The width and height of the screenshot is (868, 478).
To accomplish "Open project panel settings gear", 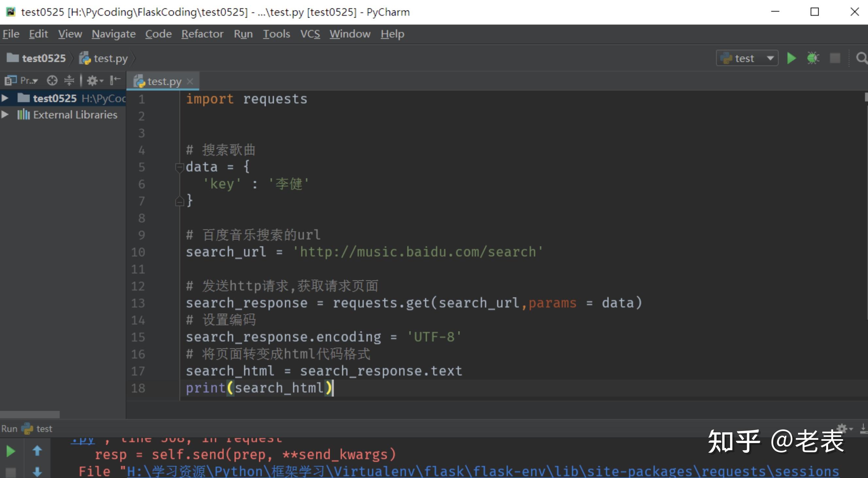I will point(95,80).
